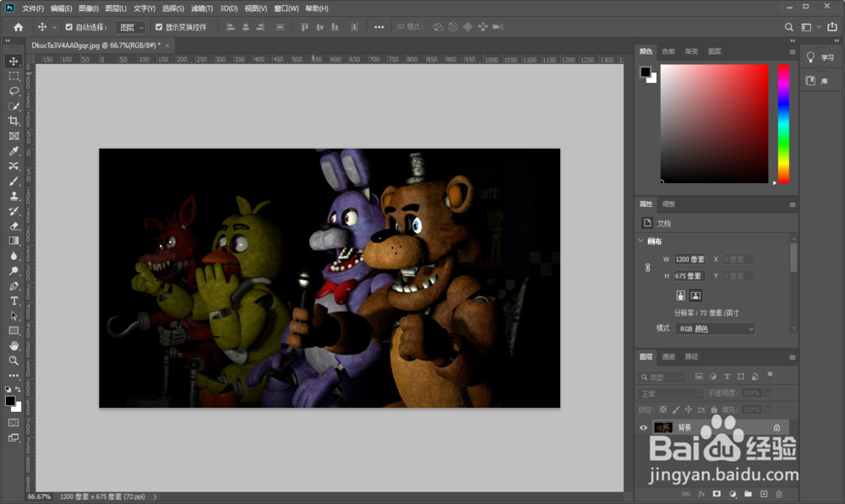Viewport: 845px width, 504px height.
Task: Select the Pen tool
Action: click(14, 286)
